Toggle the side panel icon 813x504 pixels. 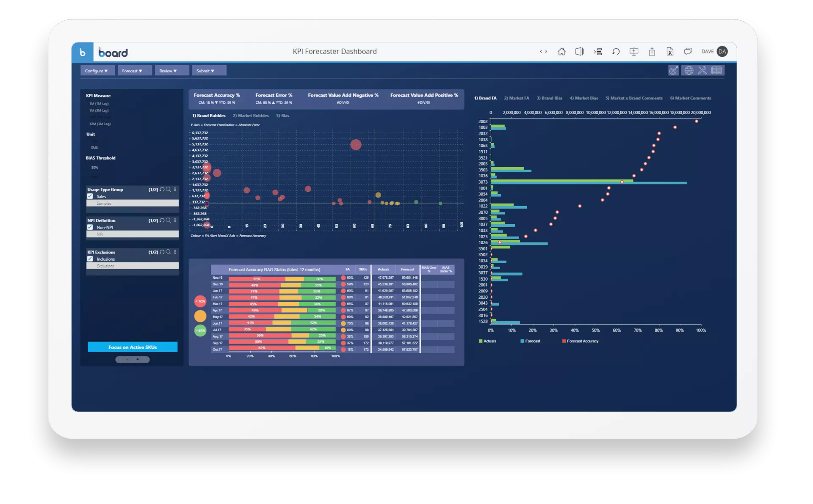pos(579,52)
